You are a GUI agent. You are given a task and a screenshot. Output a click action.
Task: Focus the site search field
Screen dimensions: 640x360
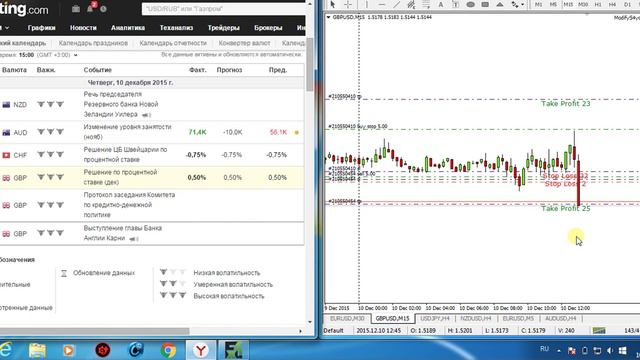pos(224,9)
